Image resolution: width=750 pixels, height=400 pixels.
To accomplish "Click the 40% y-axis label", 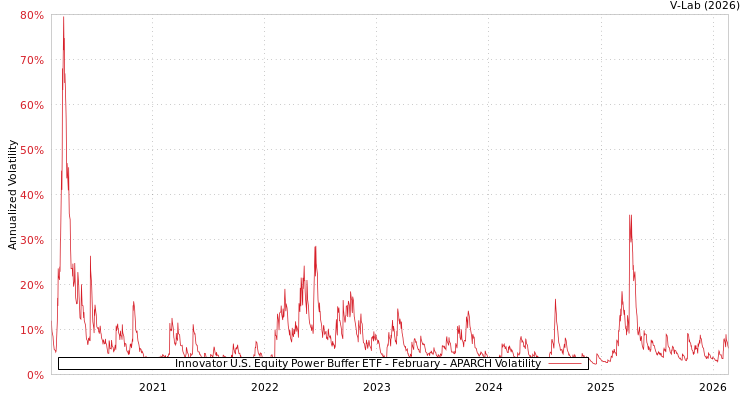I will click(32, 195).
